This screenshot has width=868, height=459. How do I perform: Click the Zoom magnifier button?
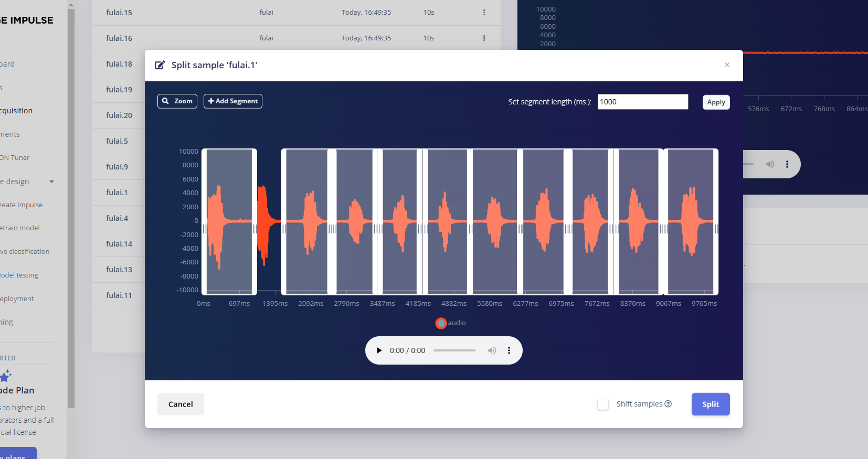pos(177,101)
